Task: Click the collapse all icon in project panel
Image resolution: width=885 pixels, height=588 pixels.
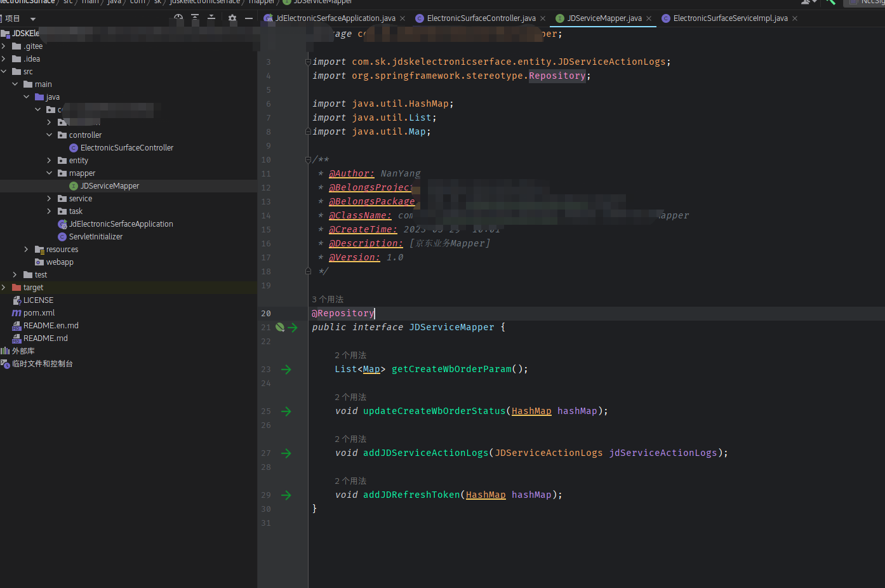Action: 211,18
